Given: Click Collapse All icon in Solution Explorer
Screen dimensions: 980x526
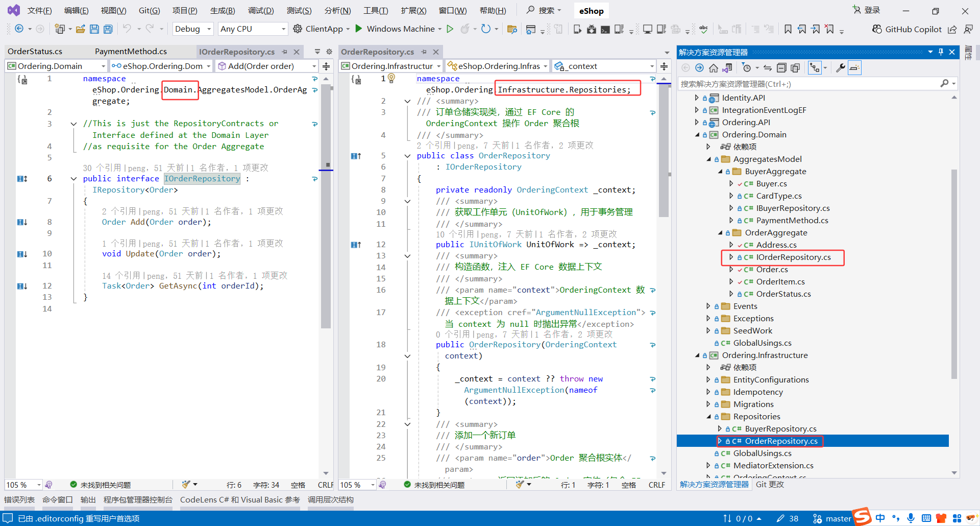Looking at the screenshot, I should (781, 68).
